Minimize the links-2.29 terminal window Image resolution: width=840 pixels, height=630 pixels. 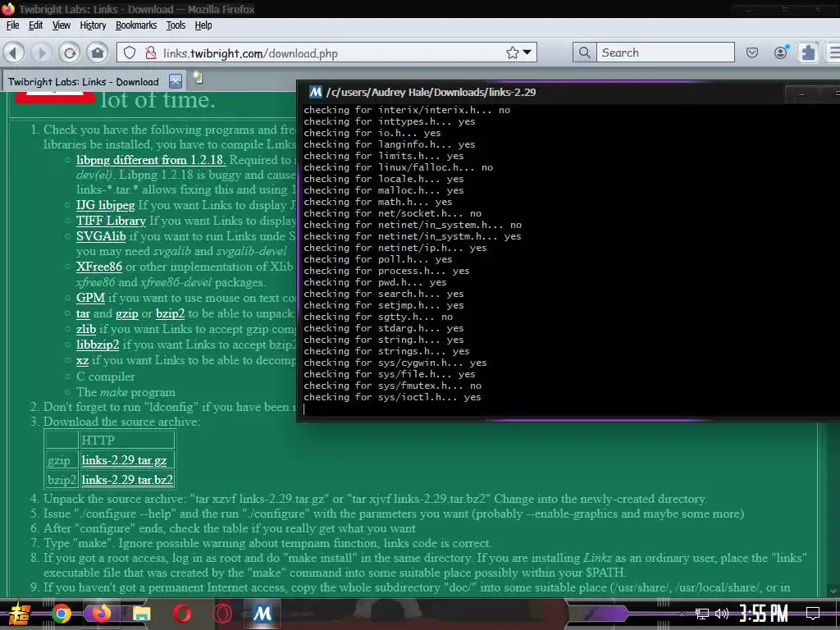(801, 94)
